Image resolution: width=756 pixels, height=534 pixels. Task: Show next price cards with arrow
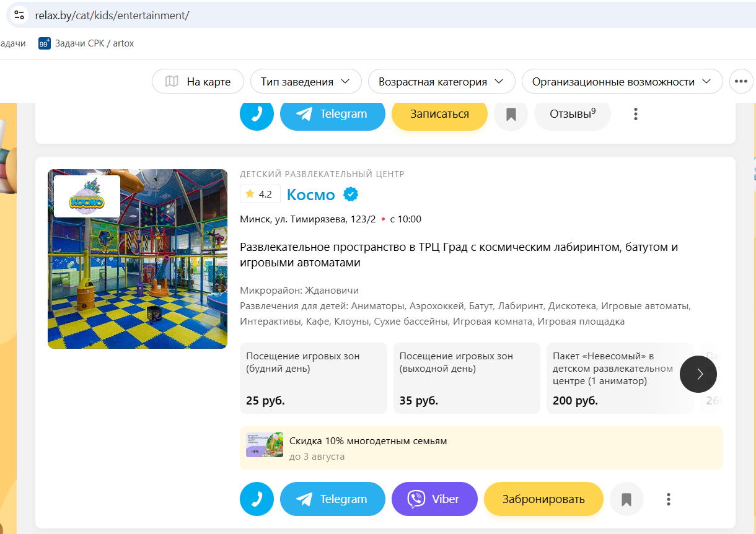click(698, 374)
